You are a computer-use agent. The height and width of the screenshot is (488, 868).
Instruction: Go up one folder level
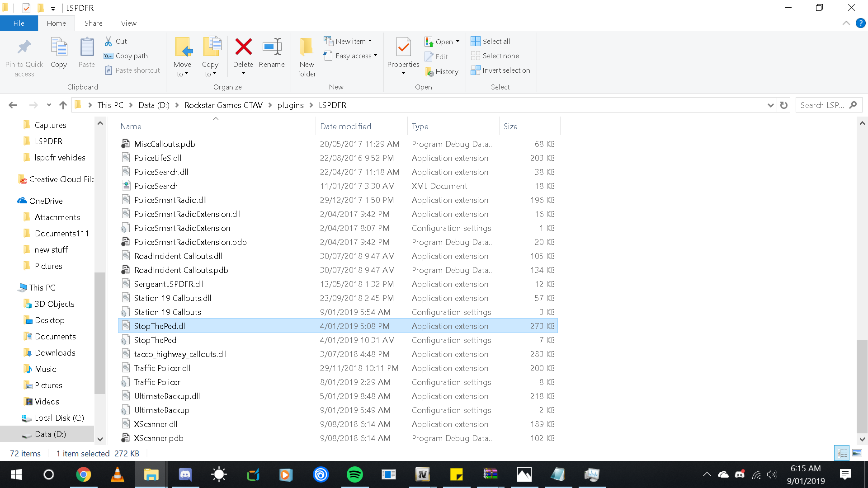[63, 105]
